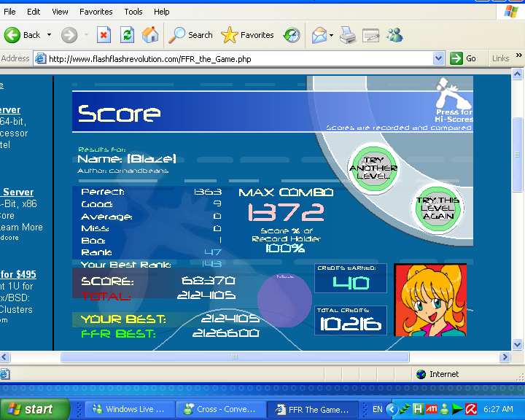Click the Stop loading icon
The image size is (525, 420).
click(x=104, y=35)
